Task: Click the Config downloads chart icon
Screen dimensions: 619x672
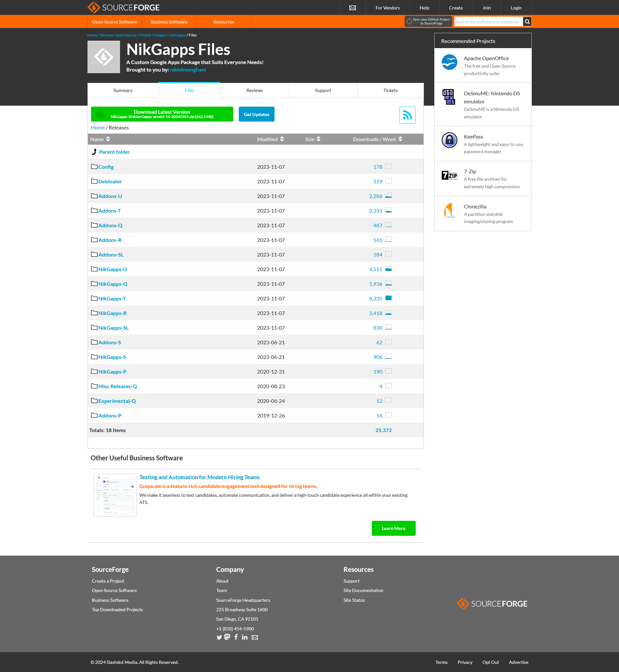Action: (389, 166)
